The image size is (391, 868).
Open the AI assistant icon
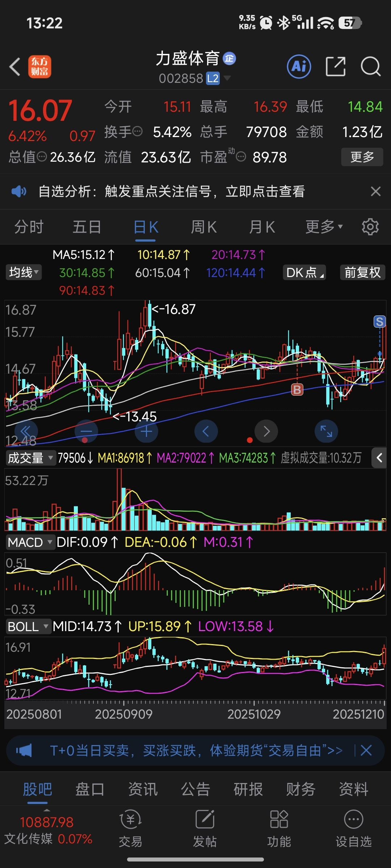(x=299, y=67)
